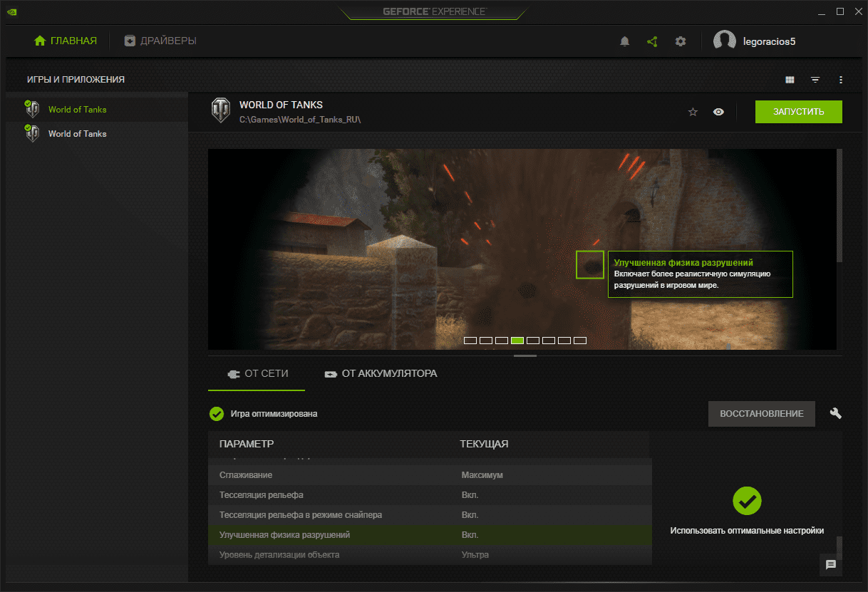Select the green-highlighted World of Tanks entry
The width and height of the screenshot is (868, 592).
pos(97,110)
